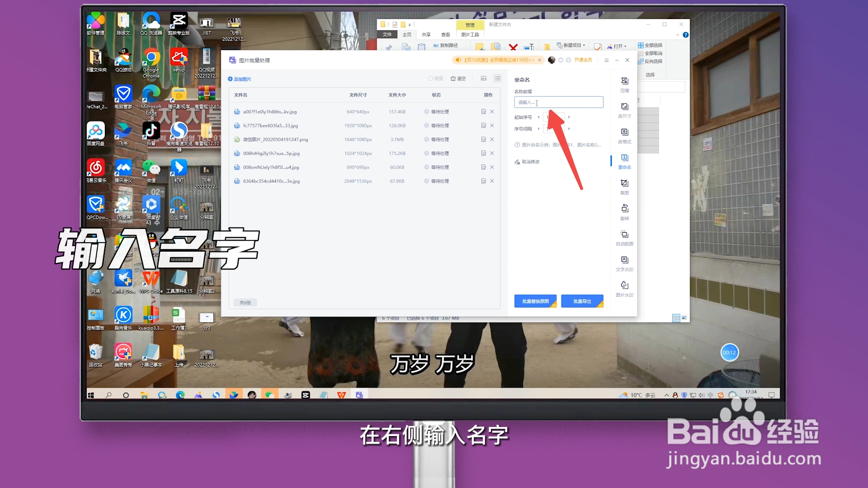Open the 自动抠图 auto cutout tool
The image size is (868, 488).
tap(624, 238)
